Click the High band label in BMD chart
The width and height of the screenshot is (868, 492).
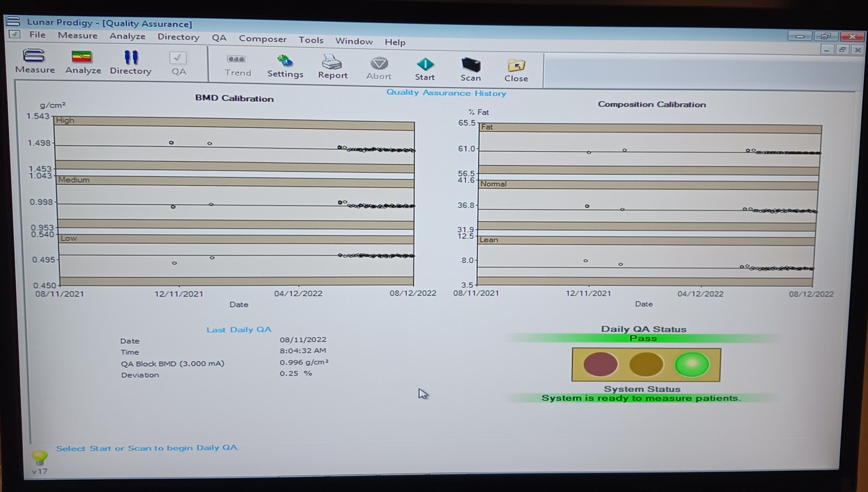65,120
